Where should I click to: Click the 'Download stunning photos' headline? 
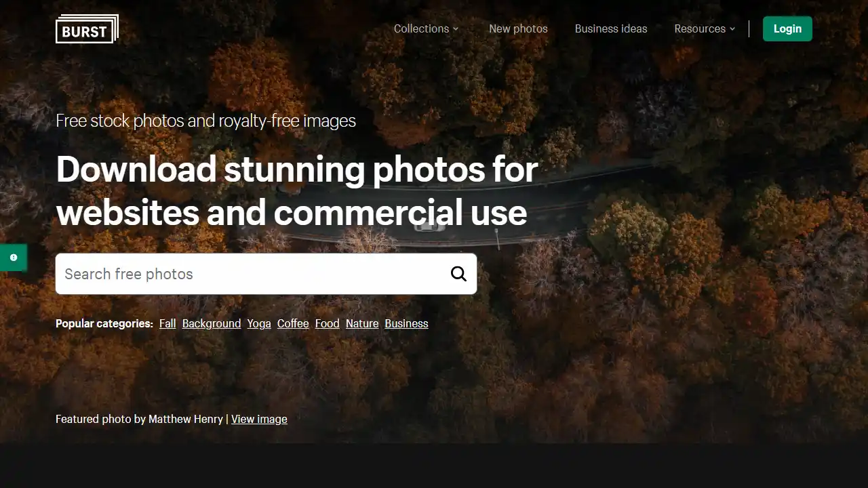pos(297,190)
